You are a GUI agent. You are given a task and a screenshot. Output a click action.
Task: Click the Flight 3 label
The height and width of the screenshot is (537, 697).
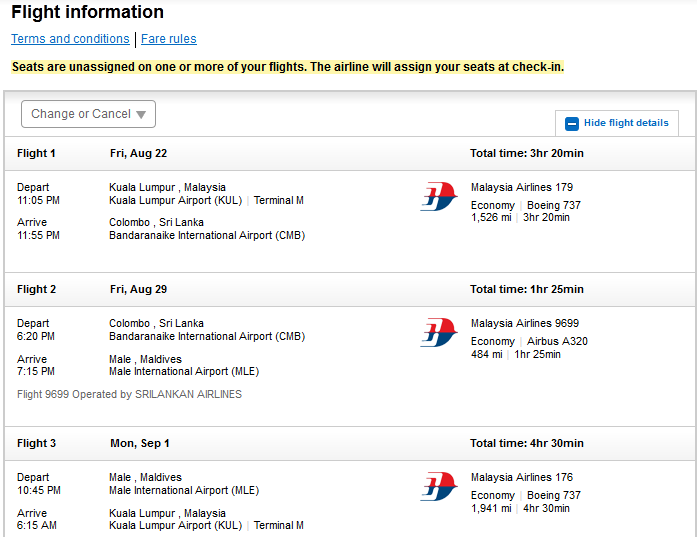click(36, 443)
